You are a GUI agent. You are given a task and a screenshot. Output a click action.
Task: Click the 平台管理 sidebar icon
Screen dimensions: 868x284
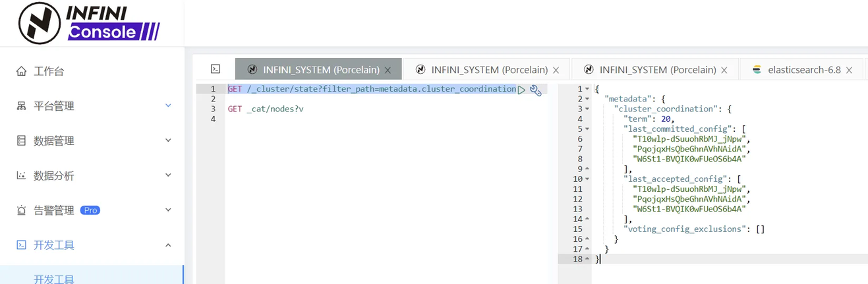click(x=22, y=106)
